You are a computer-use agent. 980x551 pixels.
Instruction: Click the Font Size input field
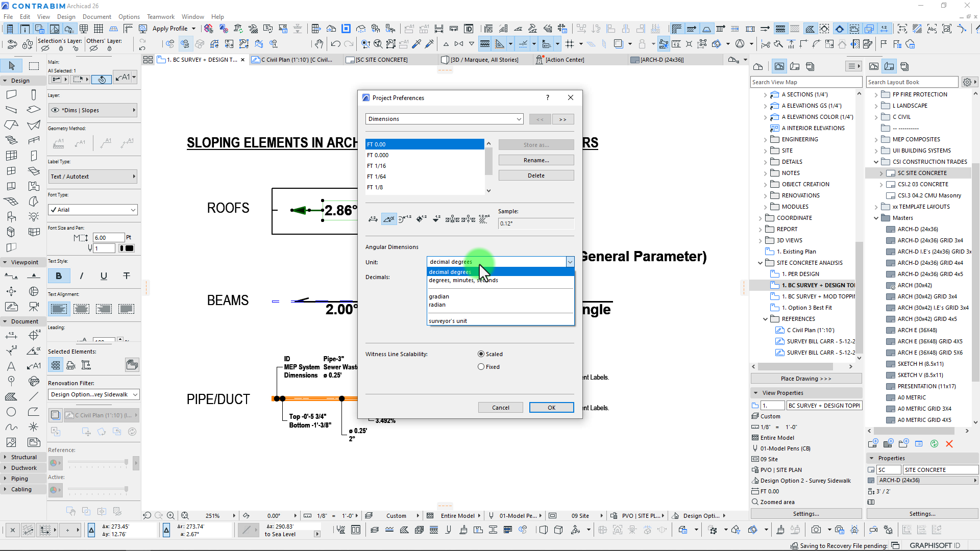[109, 238]
